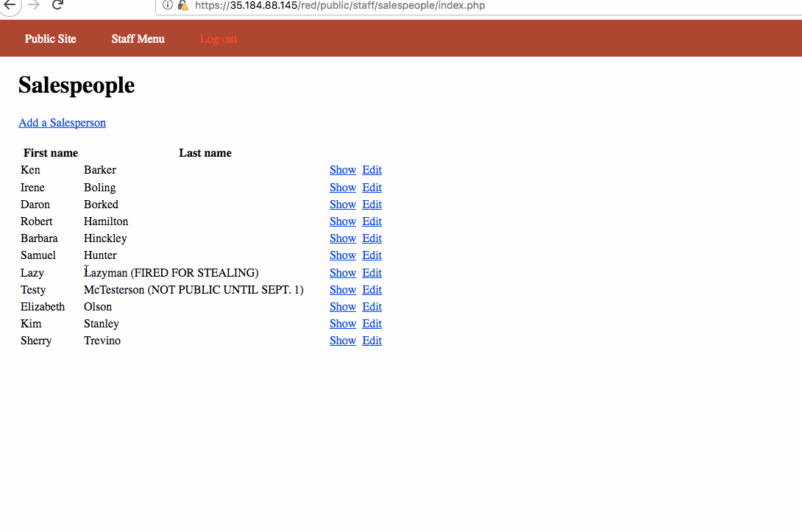The width and height of the screenshot is (802, 532).
Task: Show Sherry Trevino's details
Action: pyautogui.click(x=342, y=341)
